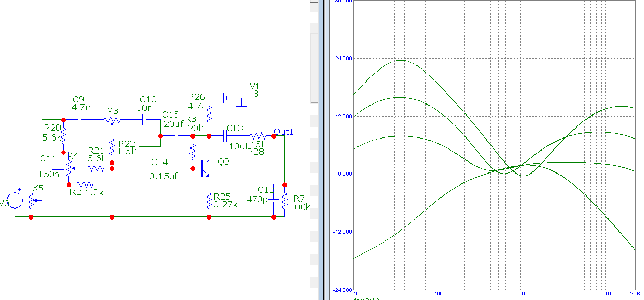Click the 100 frequency axis label

(439, 294)
